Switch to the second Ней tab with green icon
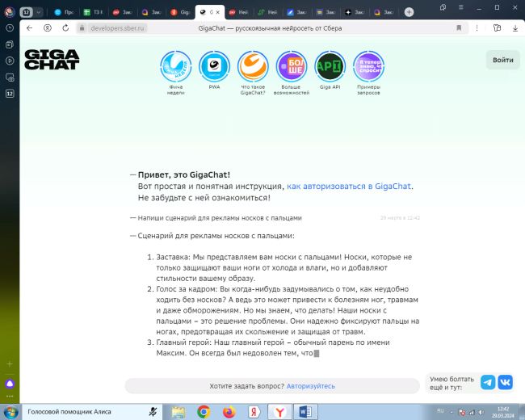The width and height of the screenshot is (525, 420). (267, 12)
